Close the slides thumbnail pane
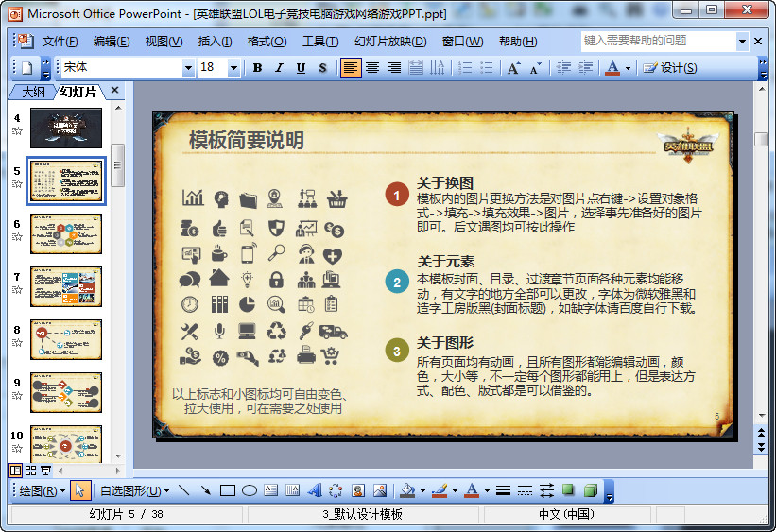Image resolution: width=776 pixels, height=532 pixels. (114, 90)
